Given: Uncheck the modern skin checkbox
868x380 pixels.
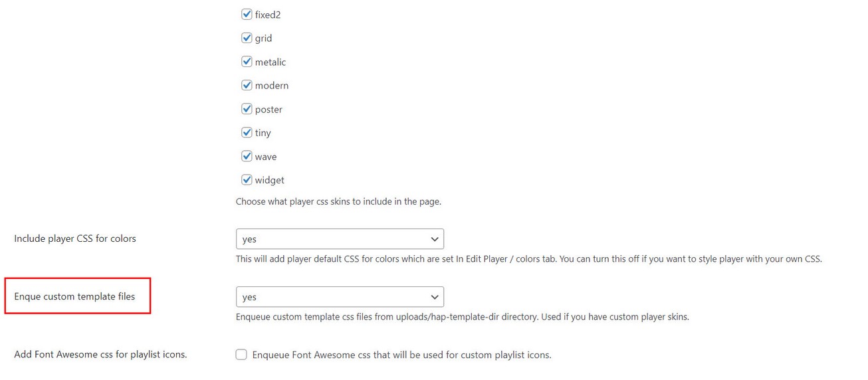Looking at the screenshot, I should (x=247, y=86).
